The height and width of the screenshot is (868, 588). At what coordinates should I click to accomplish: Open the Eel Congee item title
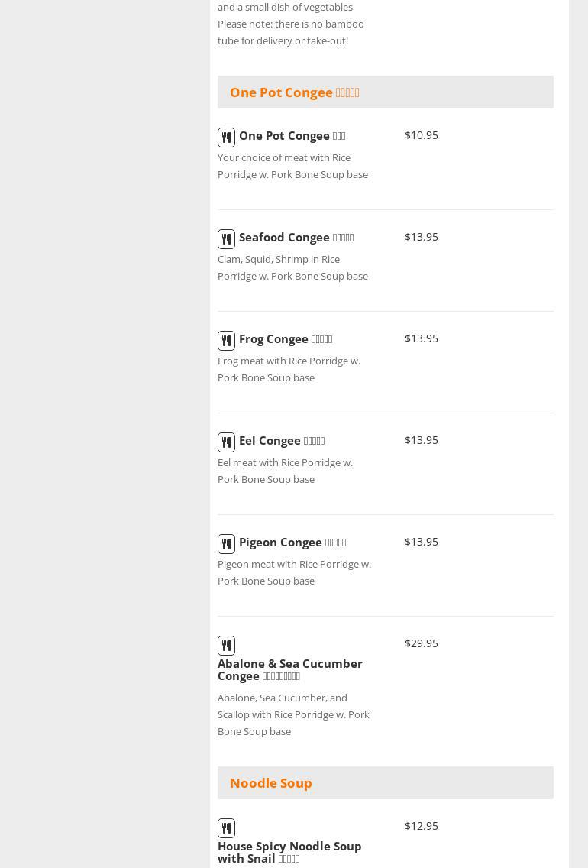click(281, 441)
